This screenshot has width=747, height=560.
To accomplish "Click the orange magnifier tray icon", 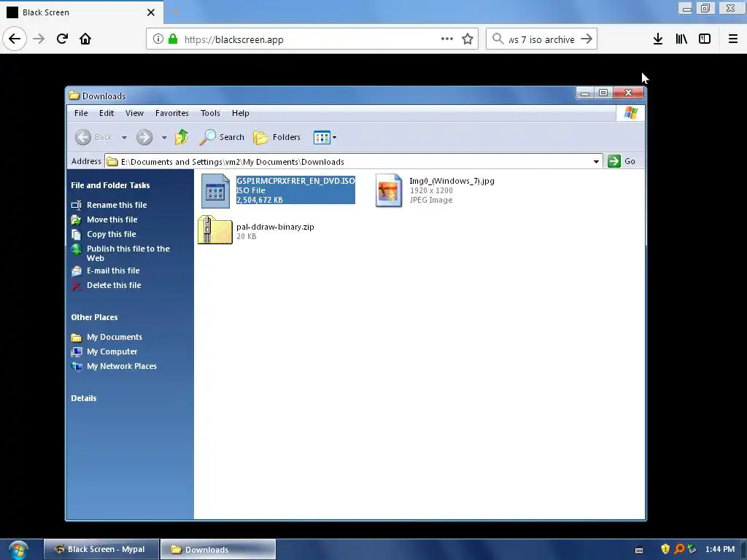I will [x=679, y=549].
